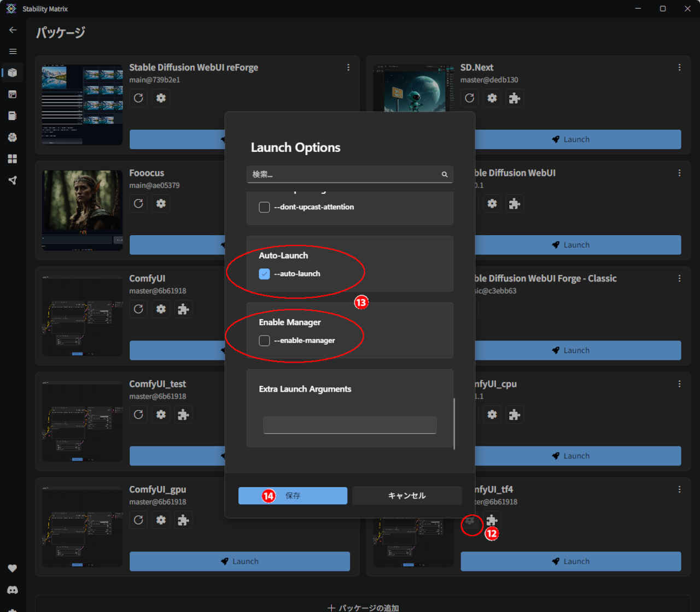Launch the Stable Diffusion WebUI package
Viewport: 700px width, 612px height.
(x=578, y=245)
